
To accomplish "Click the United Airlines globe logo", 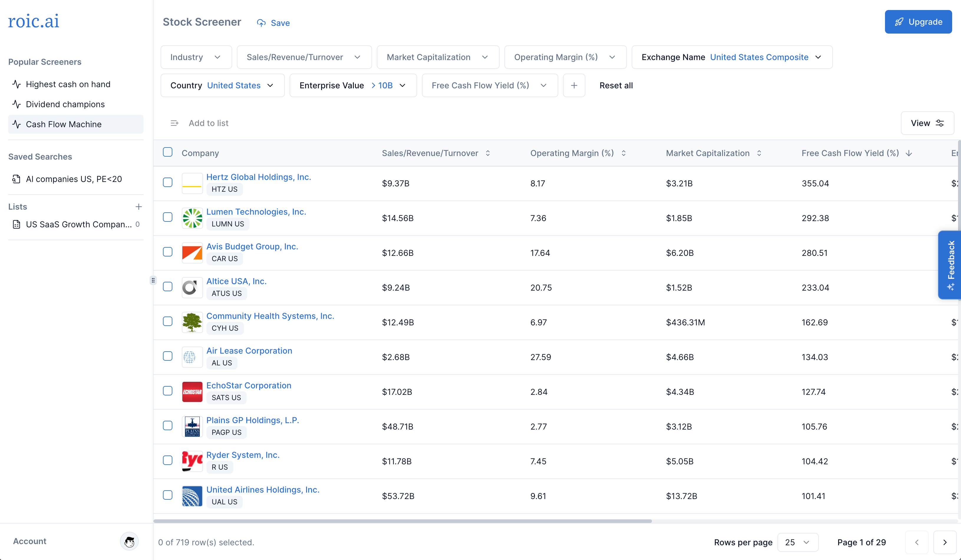I will click(192, 496).
